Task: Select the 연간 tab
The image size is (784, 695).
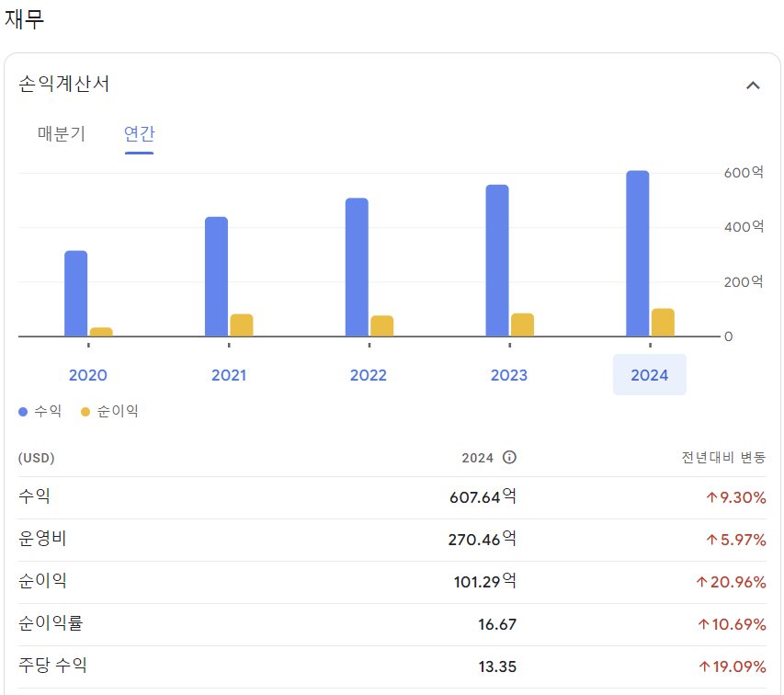Action: coord(139,133)
